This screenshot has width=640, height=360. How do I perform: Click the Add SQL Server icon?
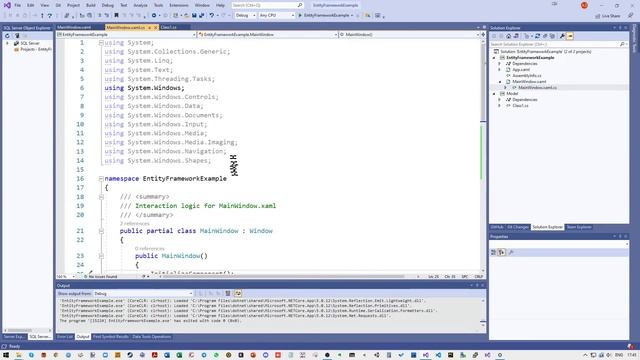[x=17, y=36]
